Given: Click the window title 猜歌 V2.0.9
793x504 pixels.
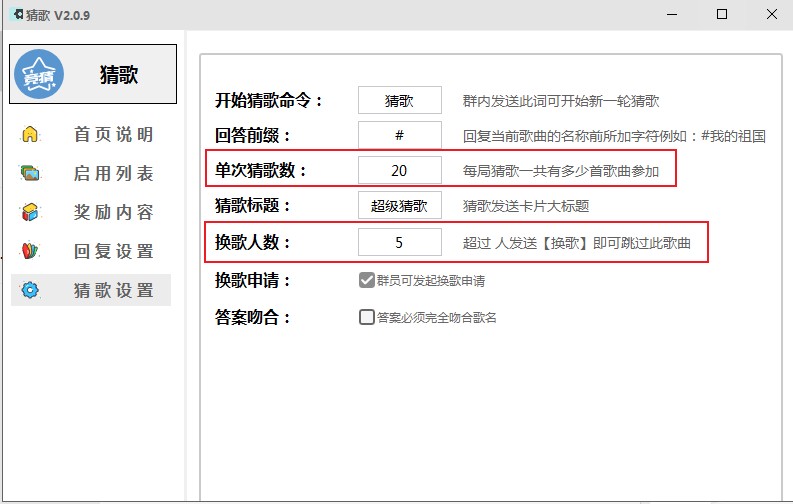Looking at the screenshot, I should point(58,15).
